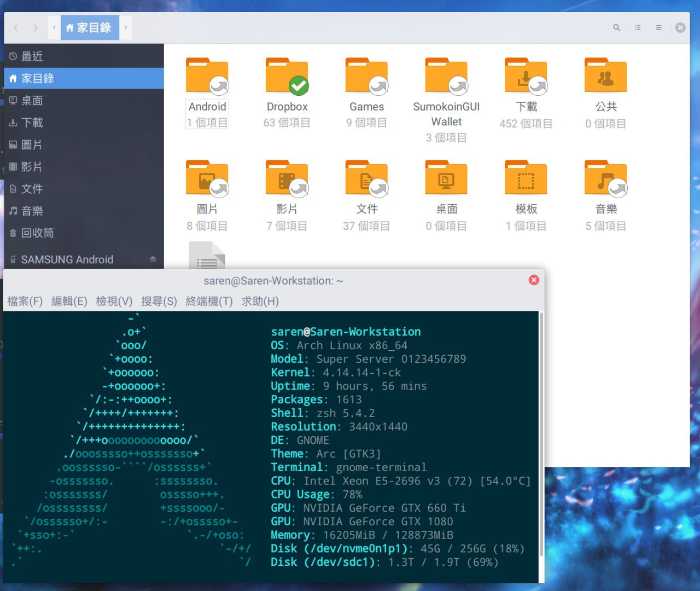Open the terminal 檢視(V) menu
The image size is (700, 591).
tap(114, 301)
